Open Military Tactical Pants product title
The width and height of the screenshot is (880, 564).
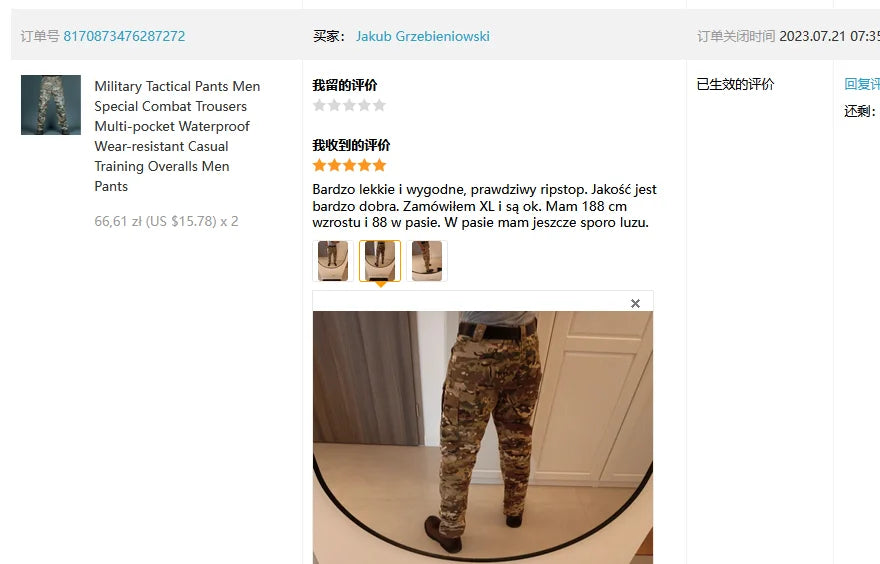point(177,136)
